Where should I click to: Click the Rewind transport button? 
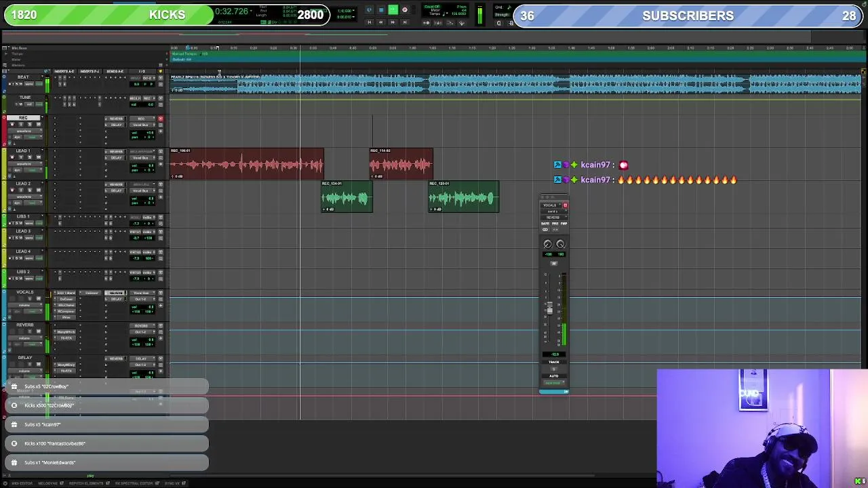[x=381, y=22]
